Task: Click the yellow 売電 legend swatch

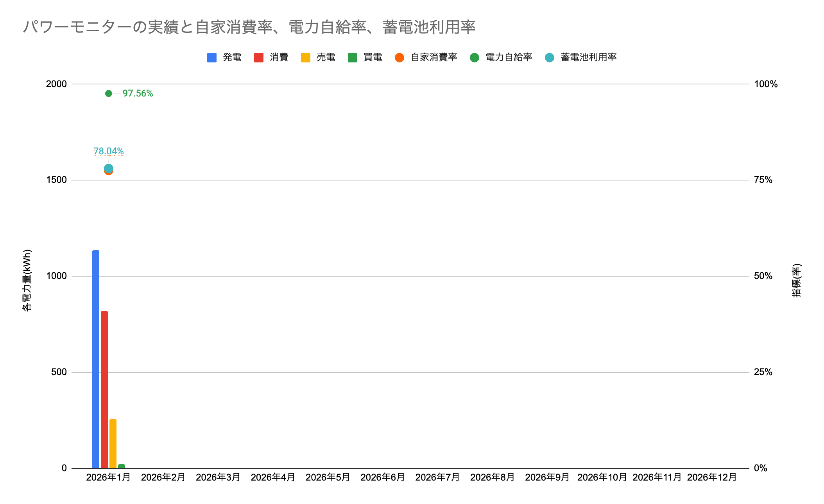Action: [305, 57]
